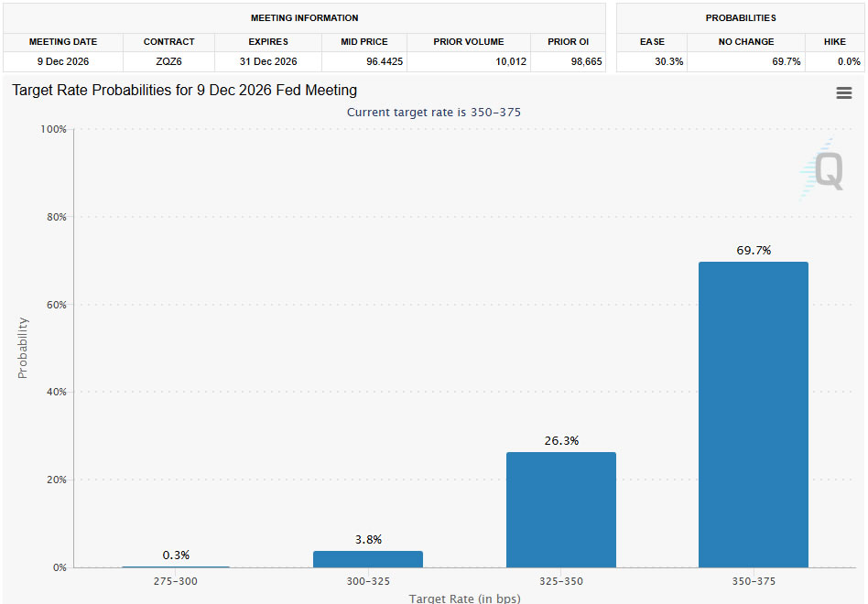Viewport: 868px width, 604px height.
Task: Click the 3.8% data label above bar
Action: pyautogui.click(x=368, y=540)
